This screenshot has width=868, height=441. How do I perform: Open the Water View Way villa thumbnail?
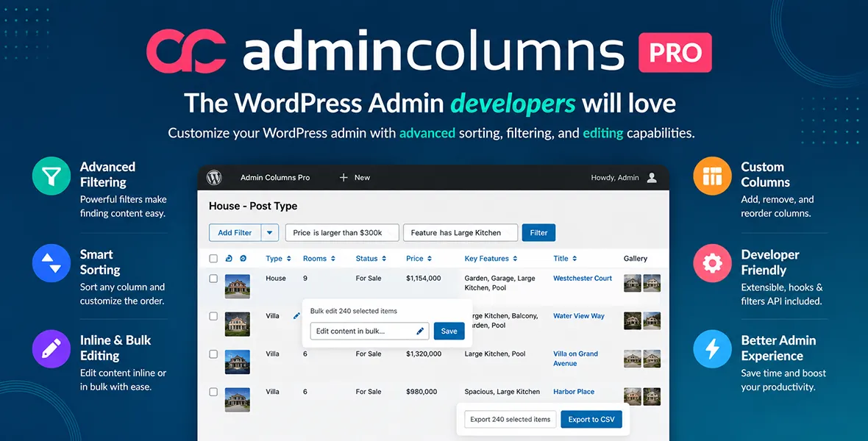click(238, 324)
